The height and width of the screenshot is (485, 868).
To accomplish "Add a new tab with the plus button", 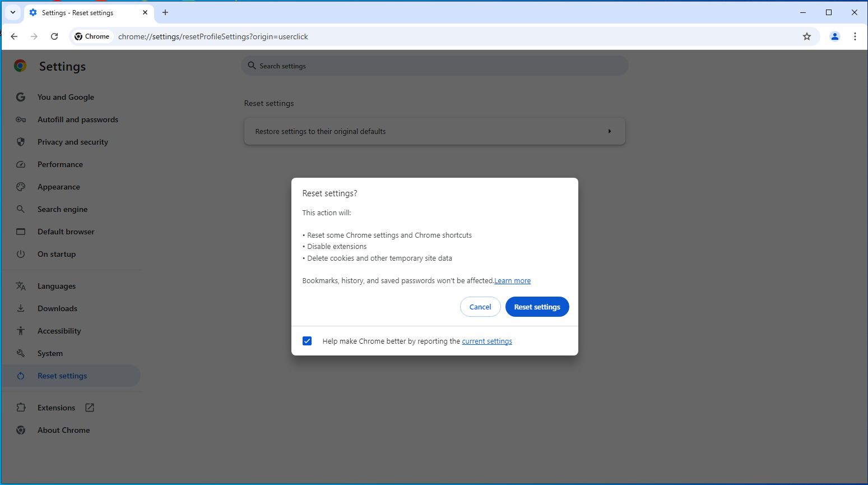I will point(165,12).
